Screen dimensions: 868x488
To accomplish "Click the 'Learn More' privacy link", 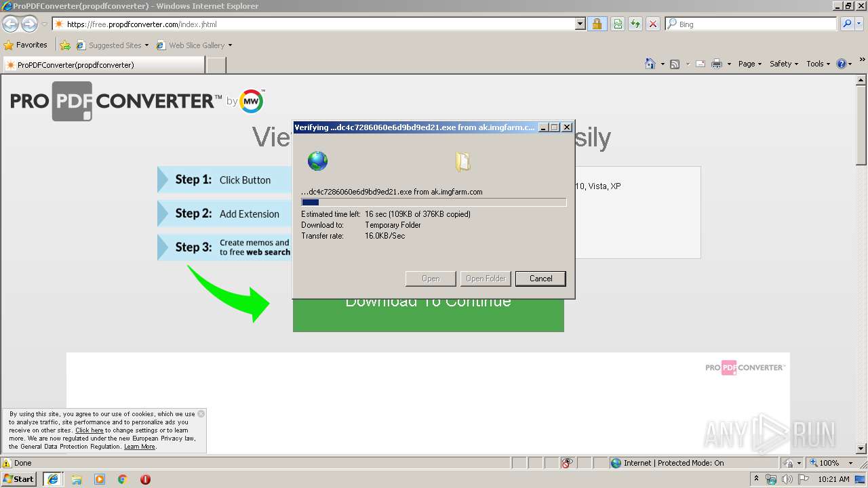I will pyautogui.click(x=140, y=447).
